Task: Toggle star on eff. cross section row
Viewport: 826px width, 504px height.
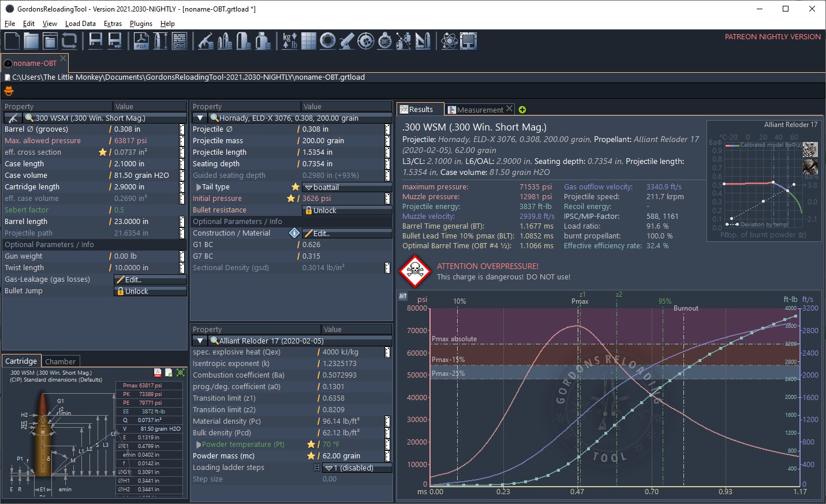Action: pyautogui.click(x=103, y=152)
